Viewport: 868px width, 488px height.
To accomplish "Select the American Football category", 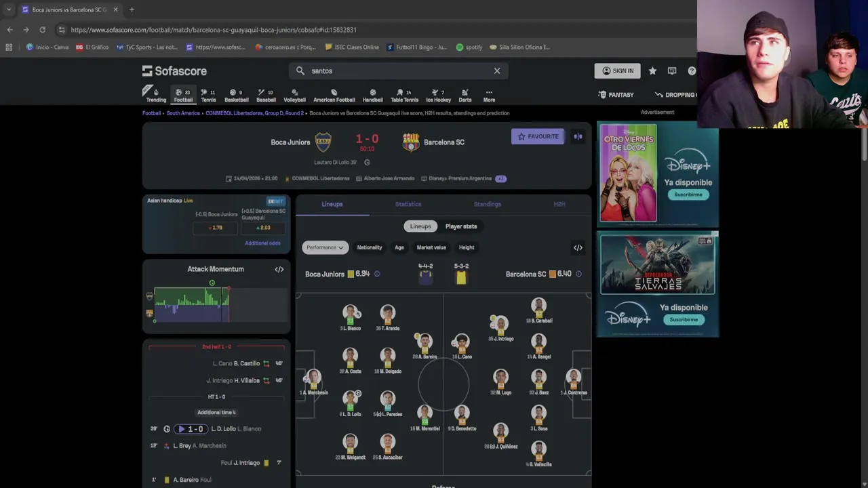I will click(x=334, y=95).
